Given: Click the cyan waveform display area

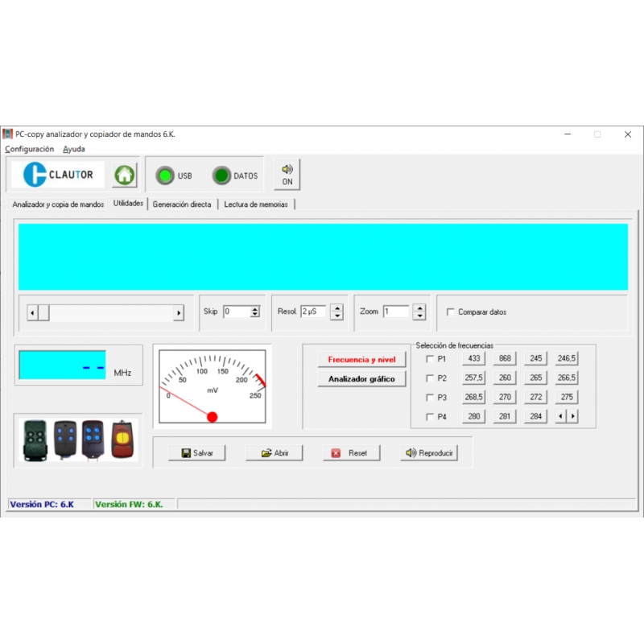Looking at the screenshot, I should pos(323,257).
